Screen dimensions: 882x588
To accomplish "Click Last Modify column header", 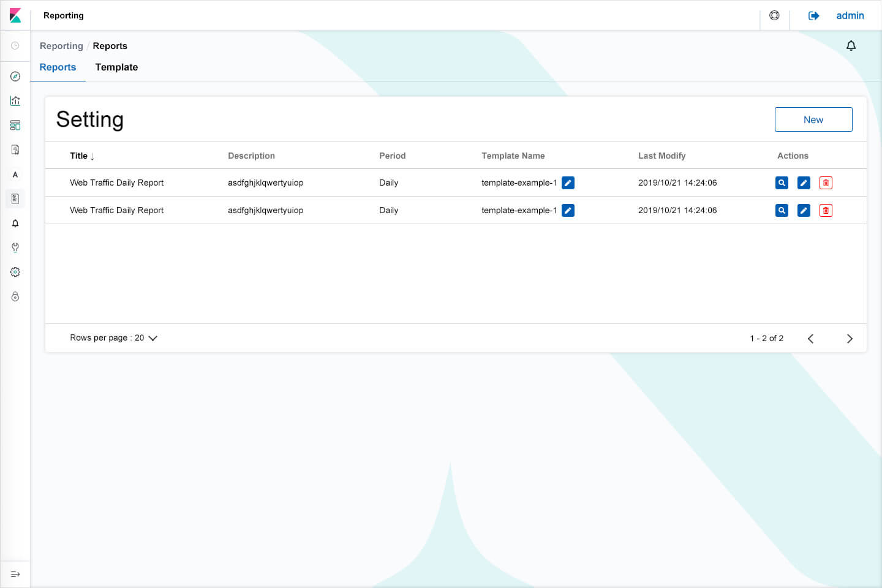I will point(662,156).
